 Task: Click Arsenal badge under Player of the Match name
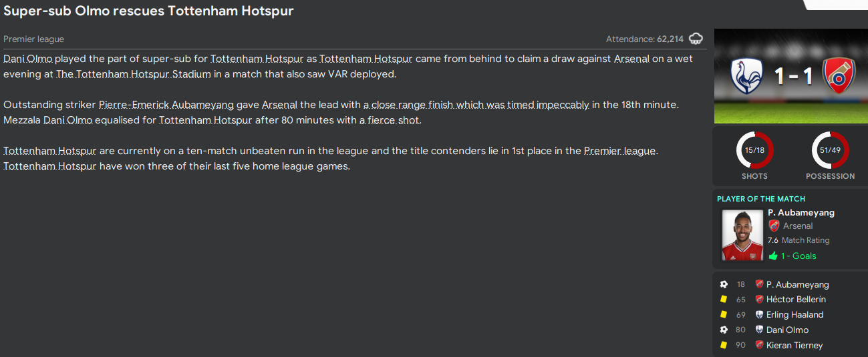tap(774, 226)
